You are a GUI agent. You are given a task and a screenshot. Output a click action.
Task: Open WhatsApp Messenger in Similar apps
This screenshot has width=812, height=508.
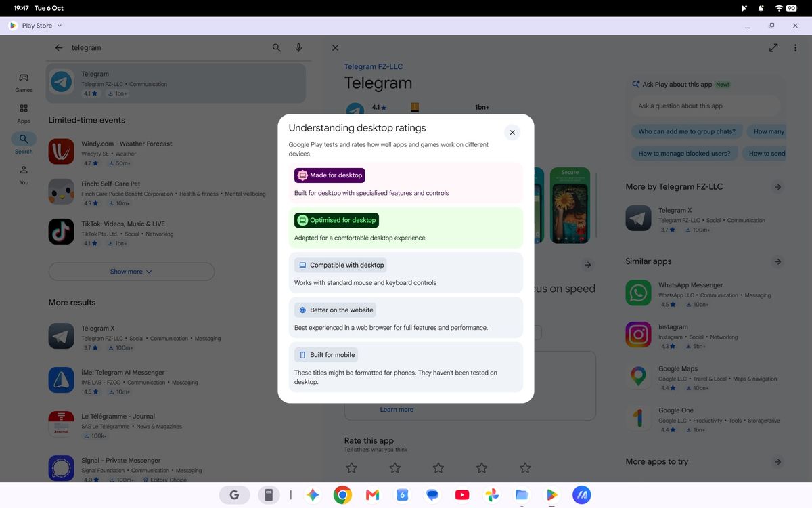(704, 294)
